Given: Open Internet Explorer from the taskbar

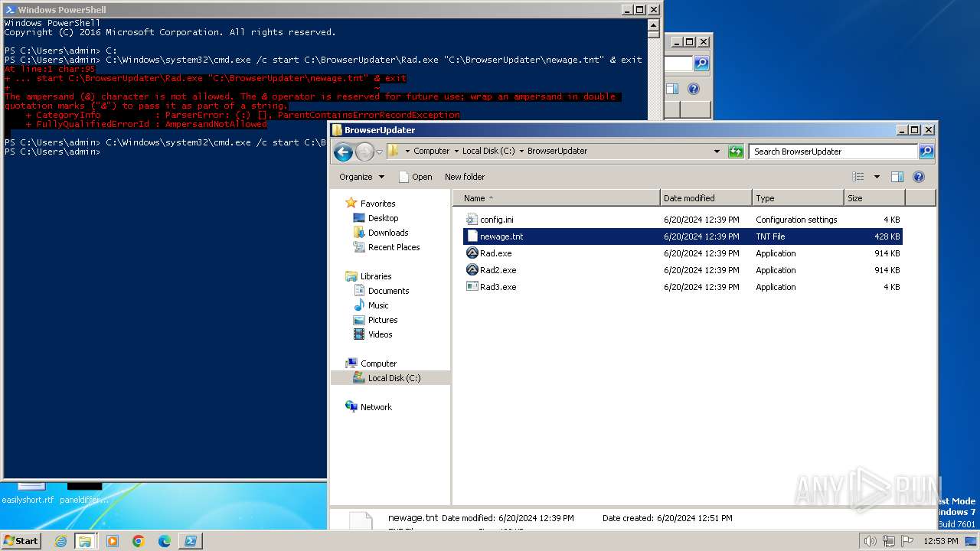Looking at the screenshot, I should [x=60, y=541].
